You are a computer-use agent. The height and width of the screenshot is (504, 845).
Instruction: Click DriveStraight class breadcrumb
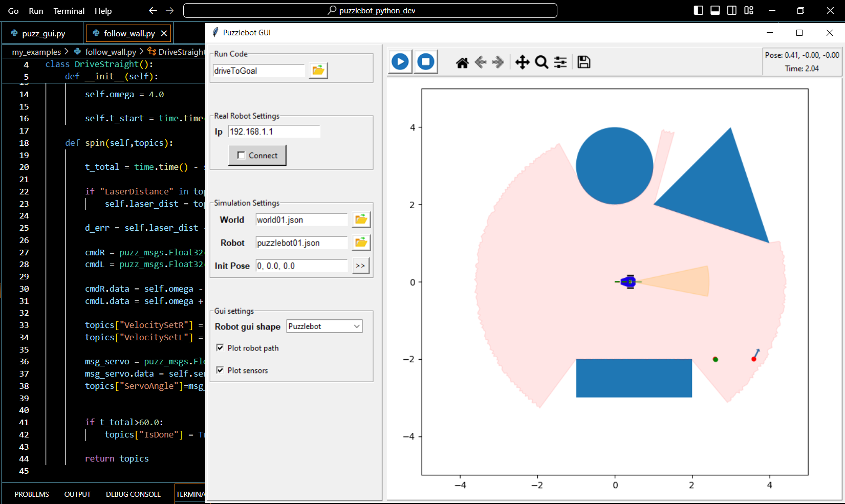click(176, 52)
